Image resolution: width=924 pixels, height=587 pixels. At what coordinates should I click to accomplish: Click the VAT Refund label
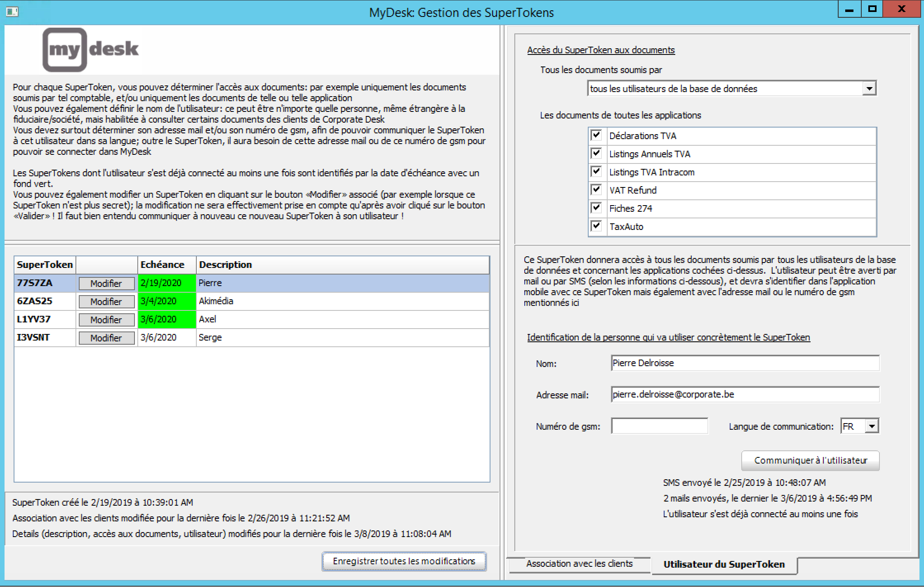coord(633,190)
